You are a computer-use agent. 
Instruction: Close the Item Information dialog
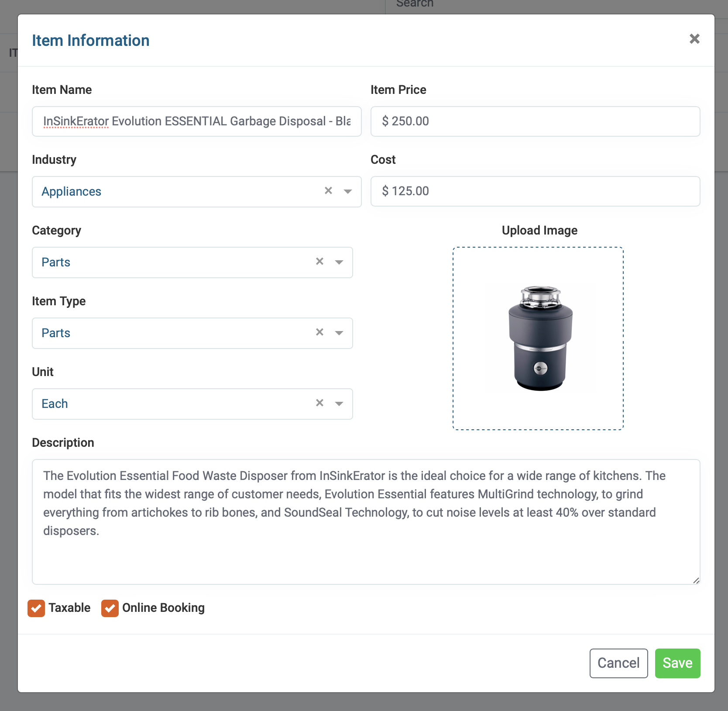694,39
